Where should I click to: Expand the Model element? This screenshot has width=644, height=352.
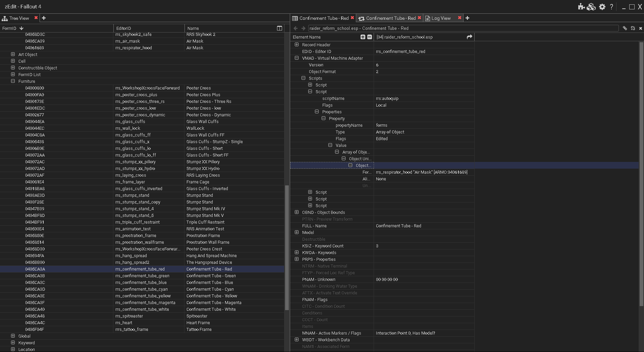(297, 232)
